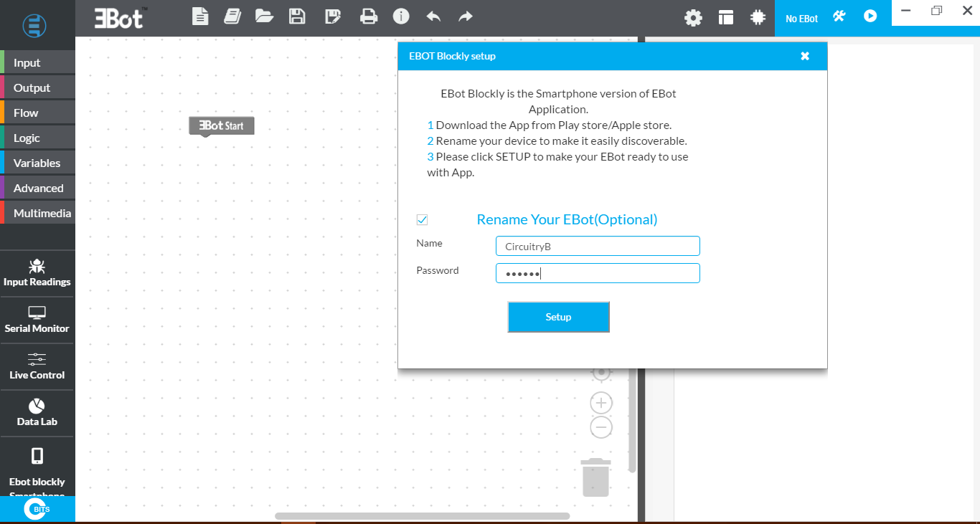The width and height of the screenshot is (980, 524).
Task: Open the Flow block category
Action: pyautogui.click(x=37, y=113)
